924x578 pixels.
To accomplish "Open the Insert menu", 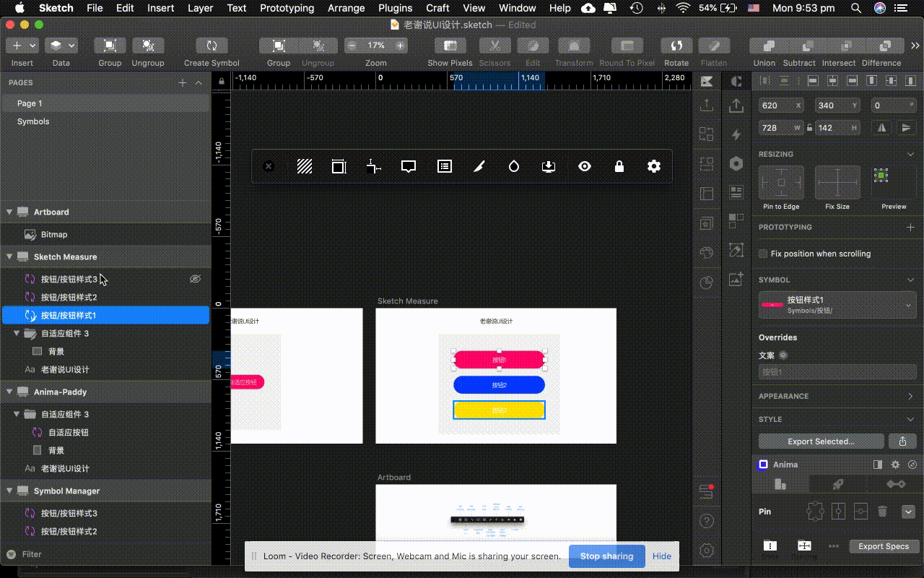I will [x=160, y=8].
